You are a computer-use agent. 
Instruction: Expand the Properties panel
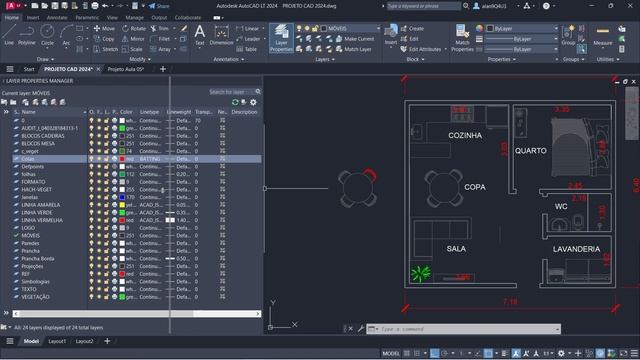coord(502,59)
